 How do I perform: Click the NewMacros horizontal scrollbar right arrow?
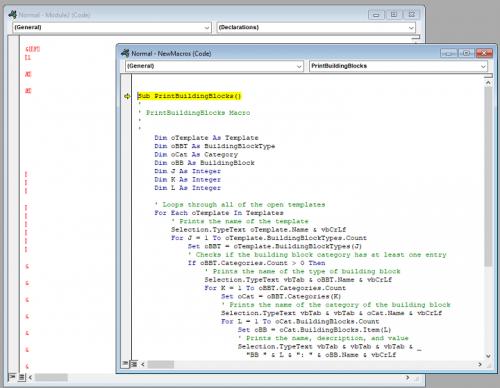[x=480, y=364]
